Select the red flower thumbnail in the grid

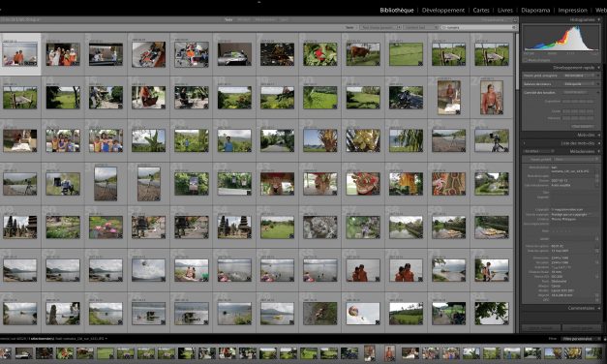pos(319,54)
